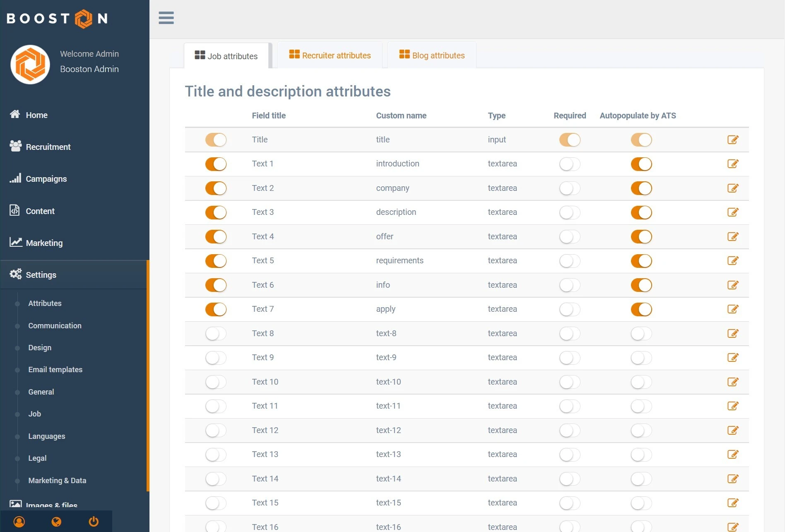The image size is (785, 532).
Task: Click the globe icon in bottom bar
Action: (x=56, y=521)
